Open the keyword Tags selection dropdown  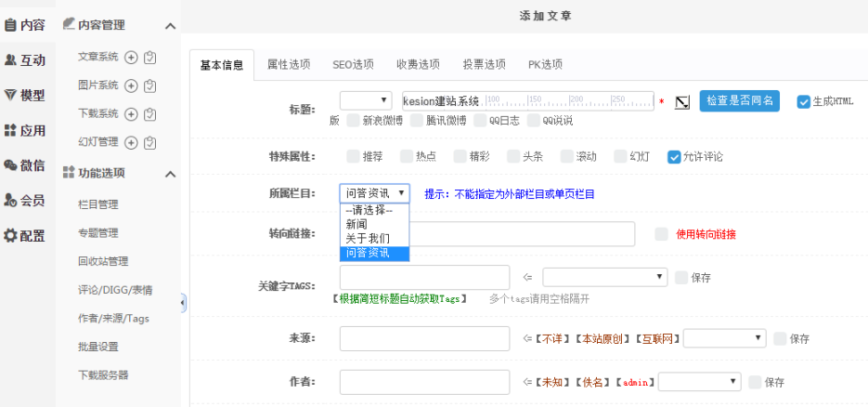[x=604, y=277]
